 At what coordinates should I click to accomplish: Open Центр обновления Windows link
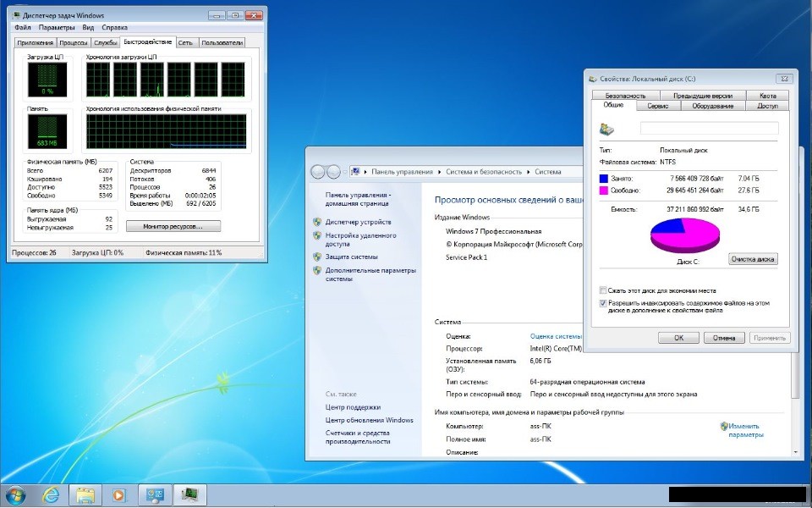coord(370,420)
